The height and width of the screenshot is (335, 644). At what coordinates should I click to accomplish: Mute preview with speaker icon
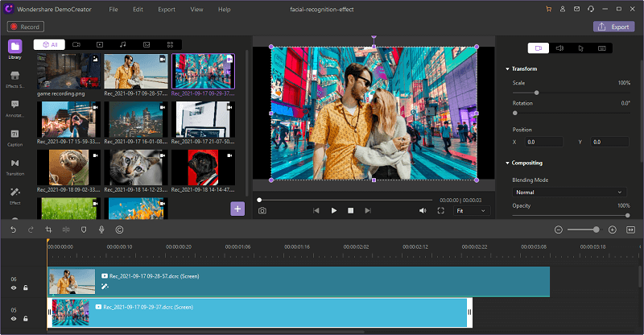(x=423, y=210)
